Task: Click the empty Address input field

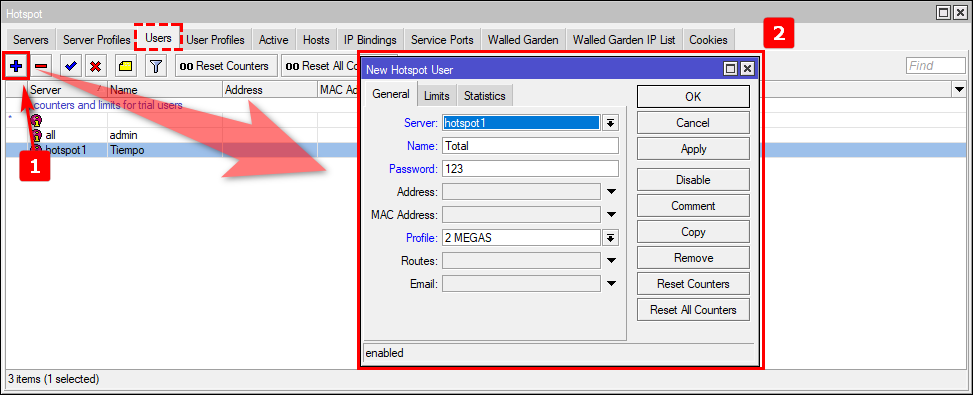Action: pyautogui.click(x=521, y=192)
